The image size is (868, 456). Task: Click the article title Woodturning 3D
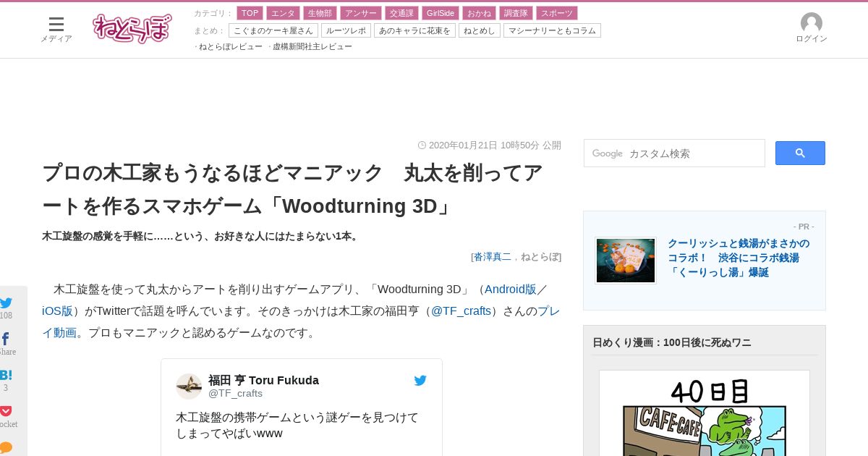(x=292, y=190)
